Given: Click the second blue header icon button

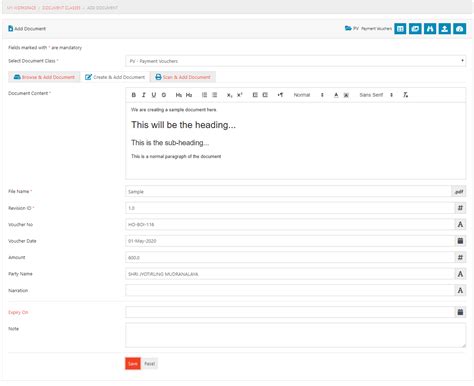Looking at the screenshot, I should click(x=415, y=29).
